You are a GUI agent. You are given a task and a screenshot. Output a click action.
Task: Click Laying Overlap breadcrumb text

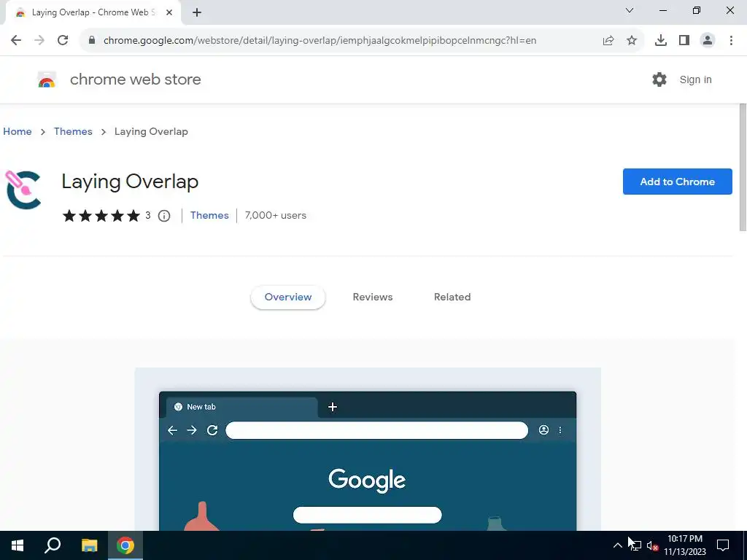tap(151, 131)
